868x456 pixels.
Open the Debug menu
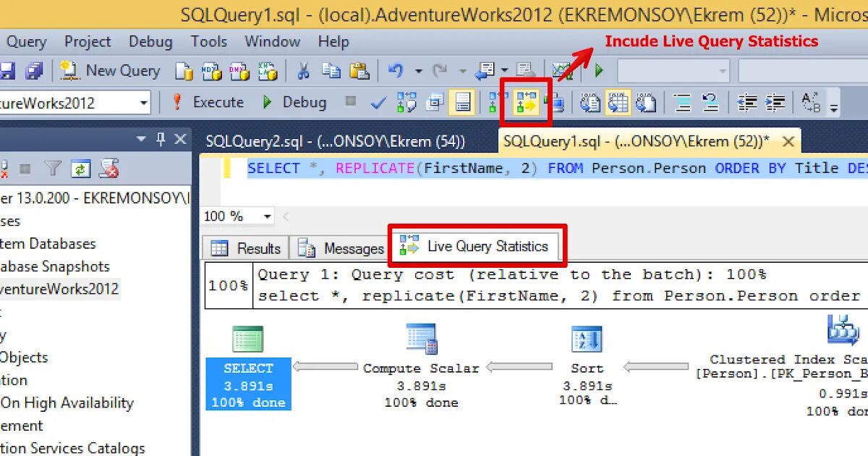pyautogui.click(x=150, y=42)
